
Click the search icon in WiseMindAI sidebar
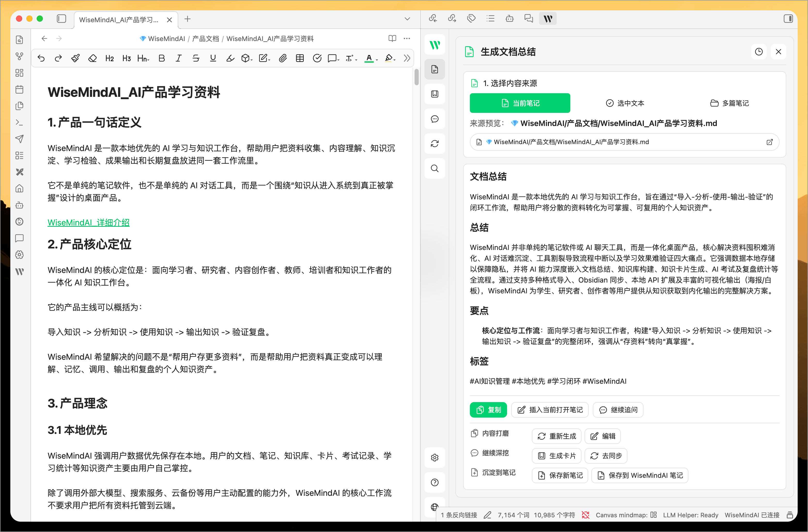[434, 168]
